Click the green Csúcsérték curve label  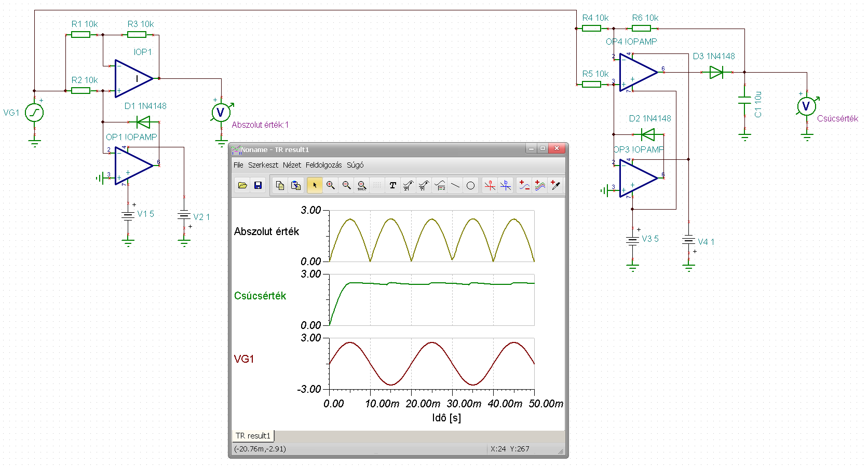pos(260,296)
